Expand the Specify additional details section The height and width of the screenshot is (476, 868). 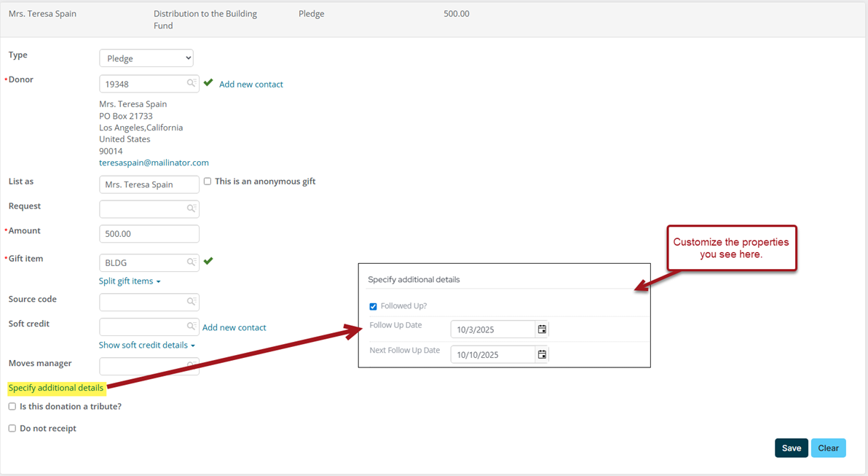(x=56, y=388)
